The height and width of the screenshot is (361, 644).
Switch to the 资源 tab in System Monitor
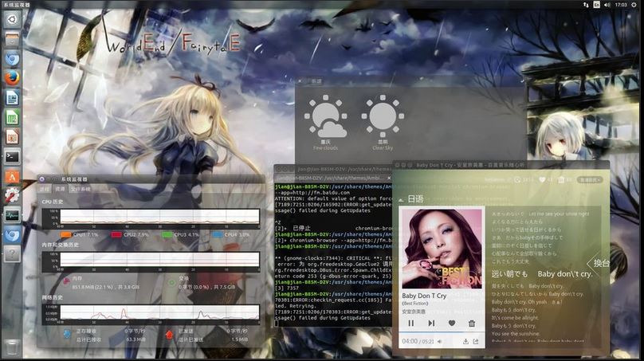pyautogui.click(x=60, y=189)
